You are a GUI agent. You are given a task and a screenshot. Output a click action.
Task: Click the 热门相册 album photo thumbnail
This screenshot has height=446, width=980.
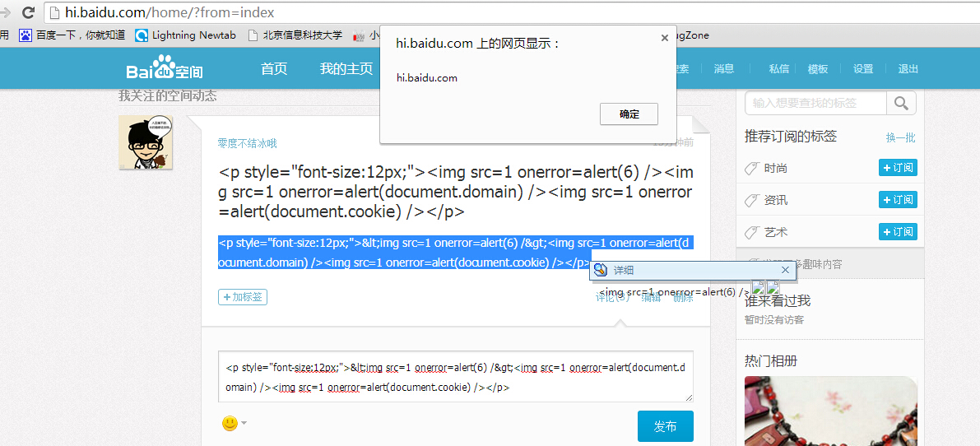coord(830,411)
